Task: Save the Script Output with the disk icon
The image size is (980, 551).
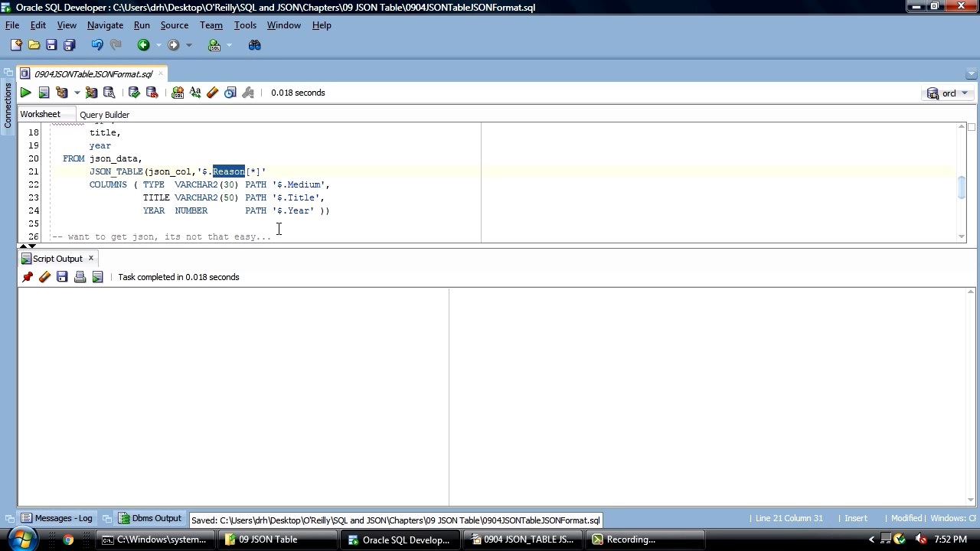Action: (x=62, y=277)
